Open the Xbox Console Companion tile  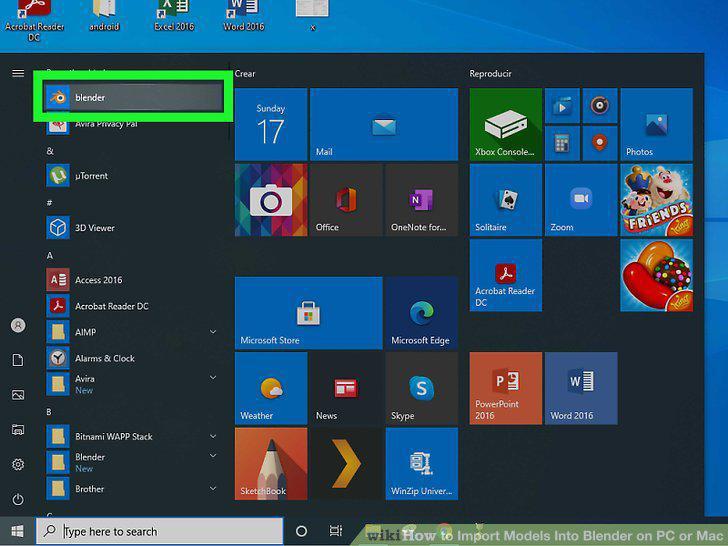506,124
